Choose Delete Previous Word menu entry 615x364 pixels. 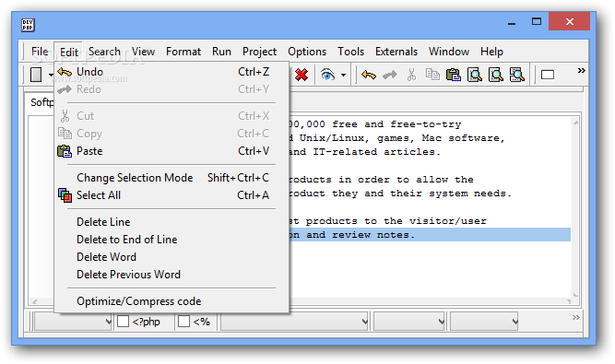(x=171, y=275)
